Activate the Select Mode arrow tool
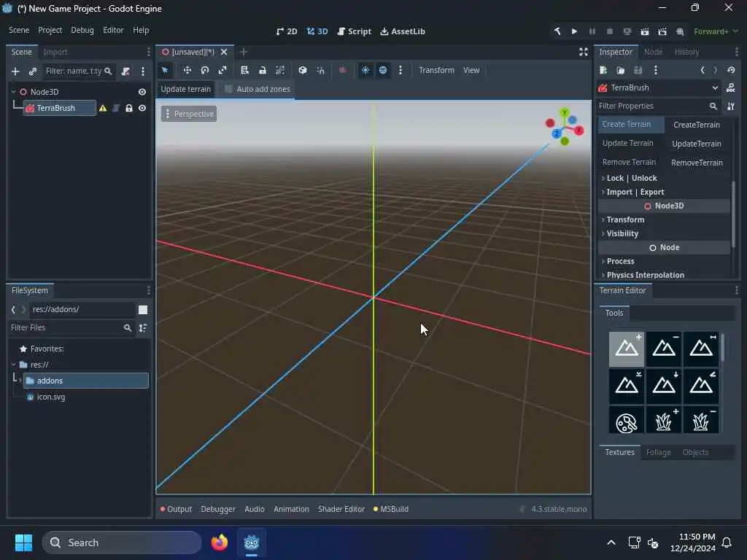 pos(165,71)
